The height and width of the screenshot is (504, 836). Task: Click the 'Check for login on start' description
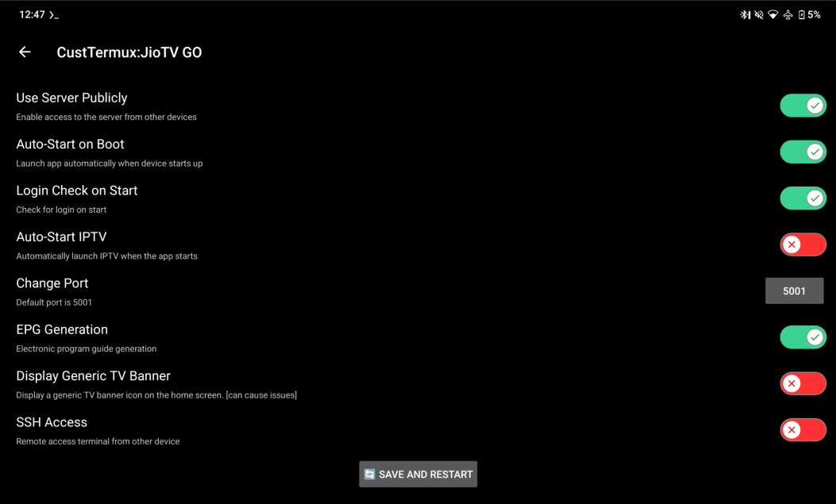(61, 210)
